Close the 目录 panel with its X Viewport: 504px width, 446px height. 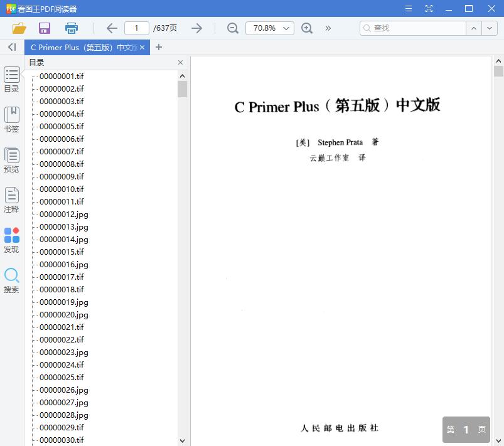[x=180, y=62]
